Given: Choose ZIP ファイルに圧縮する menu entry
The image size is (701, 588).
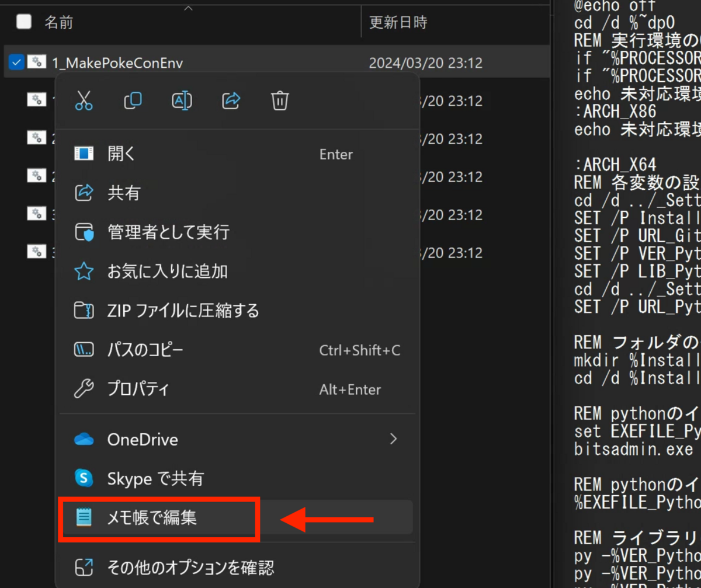Looking at the screenshot, I should point(183,310).
